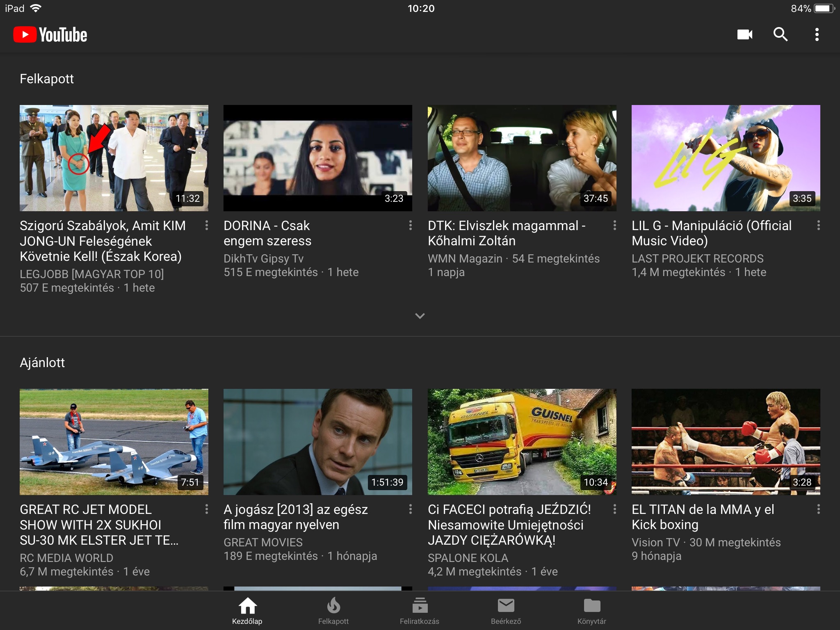Viewport: 840px width, 630px height.
Task: Switch to the Felkapott tab
Action: 333,611
